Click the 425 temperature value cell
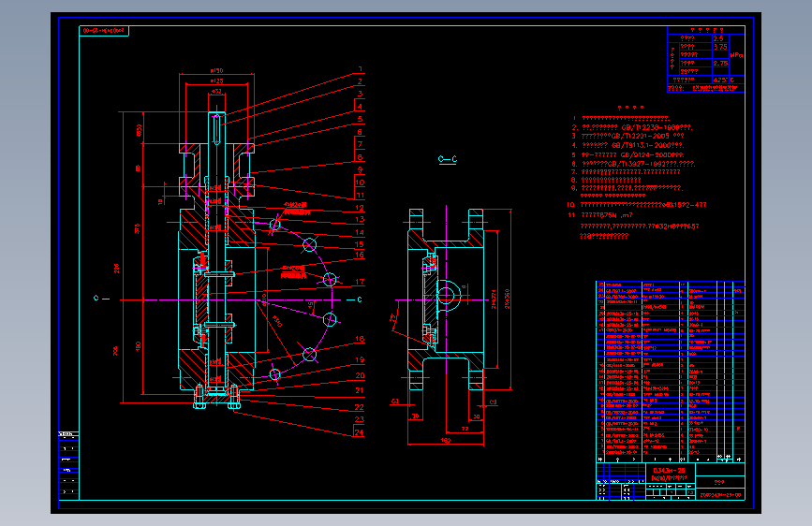 (x=720, y=80)
